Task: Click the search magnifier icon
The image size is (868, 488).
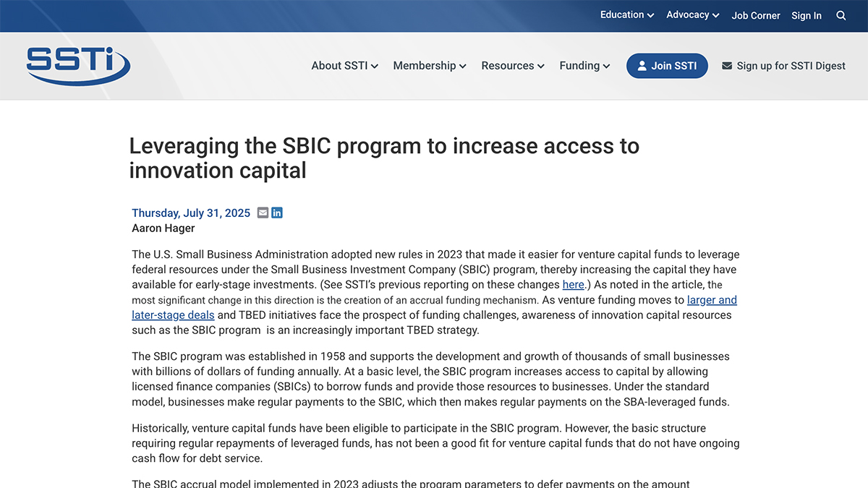Action: (841, 15)
